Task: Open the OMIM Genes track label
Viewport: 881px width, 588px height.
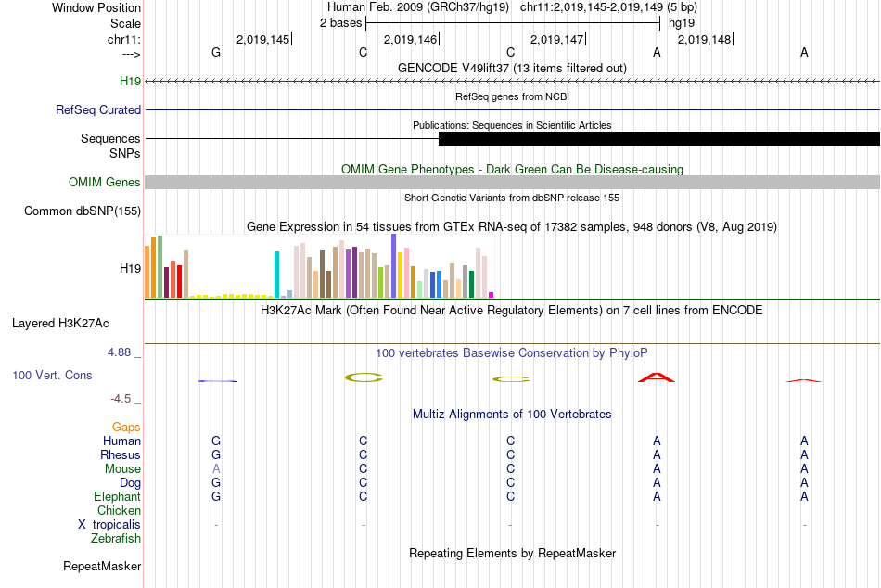Action: tap(104, 182)
